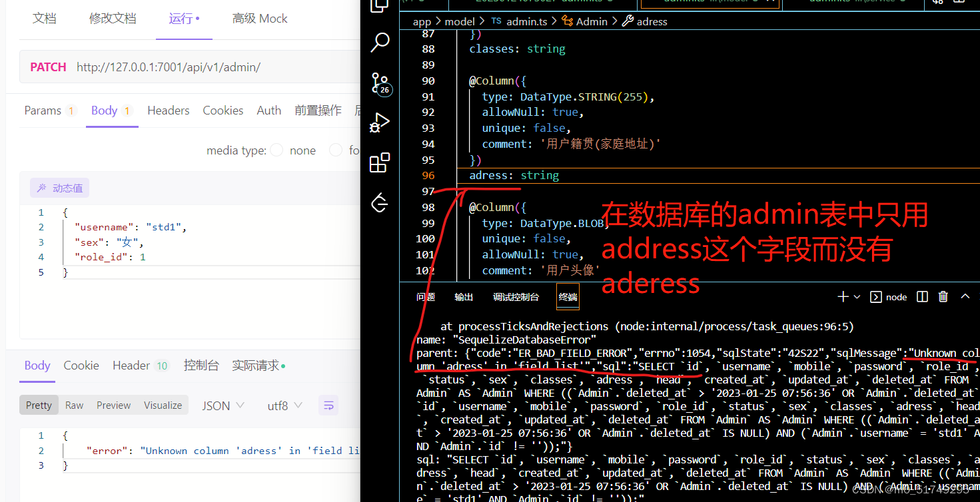
Task: Switch to the Headers request tab
Action: [x=168, y=110]
